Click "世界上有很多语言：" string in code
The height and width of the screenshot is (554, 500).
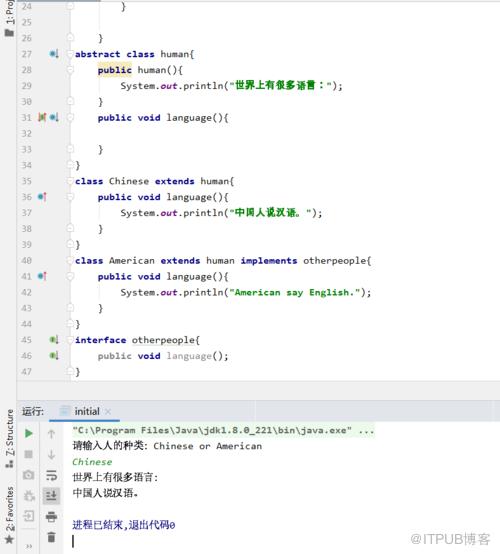(x=281, y=86)
